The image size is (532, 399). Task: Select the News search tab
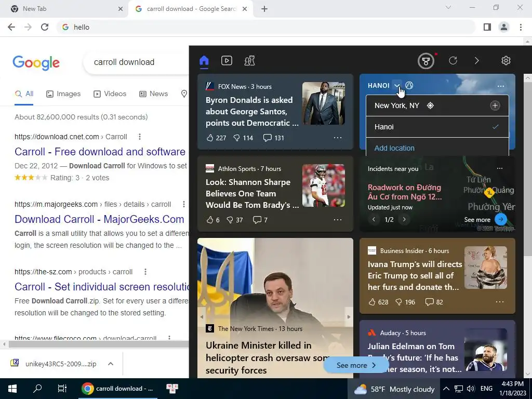(x=154, y=94)
